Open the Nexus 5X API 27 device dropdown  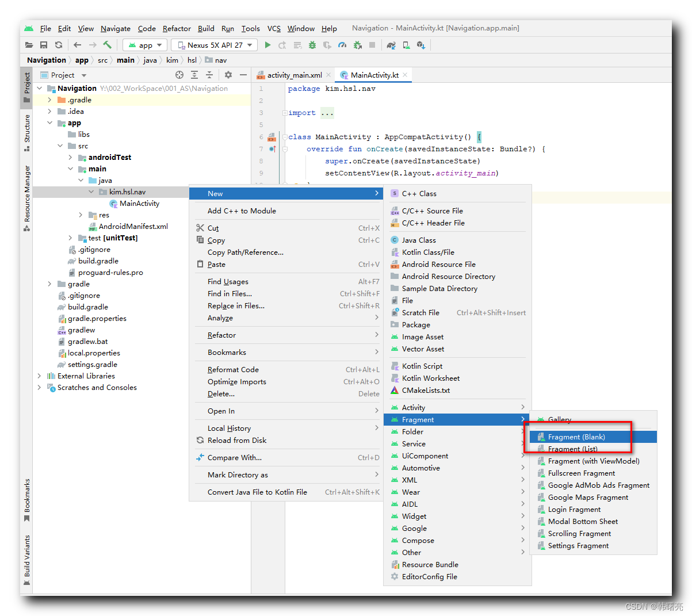point(215,45)
